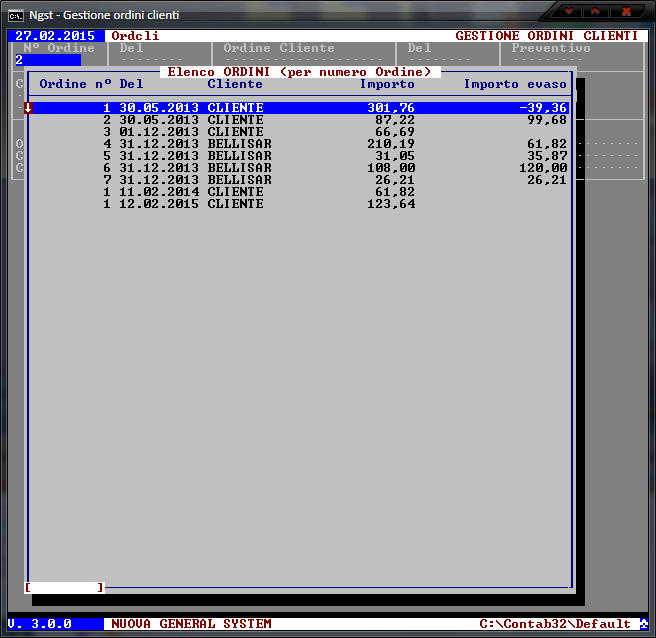Click the Importo evaso column header
The height and width of the screenshot is (638, 656).
515,84
